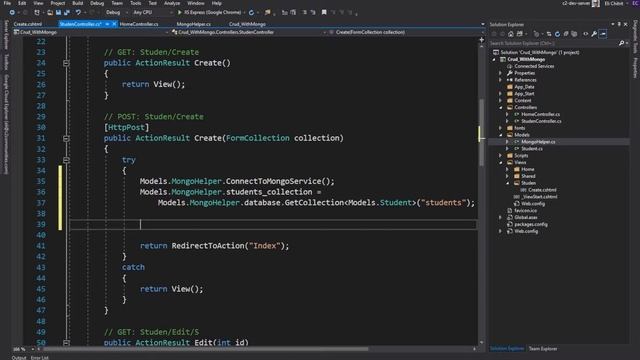
Task: Open the Crud_WithMongo project navigation dropdown
Action: [x=91, y=32]
